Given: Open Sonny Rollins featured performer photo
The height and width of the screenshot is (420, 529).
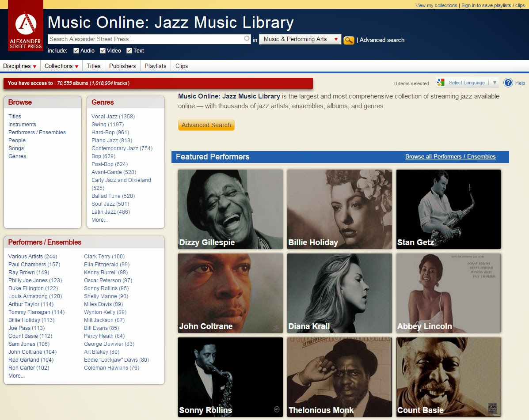Looking at the screenshot, I should click(x=230, y=377).
